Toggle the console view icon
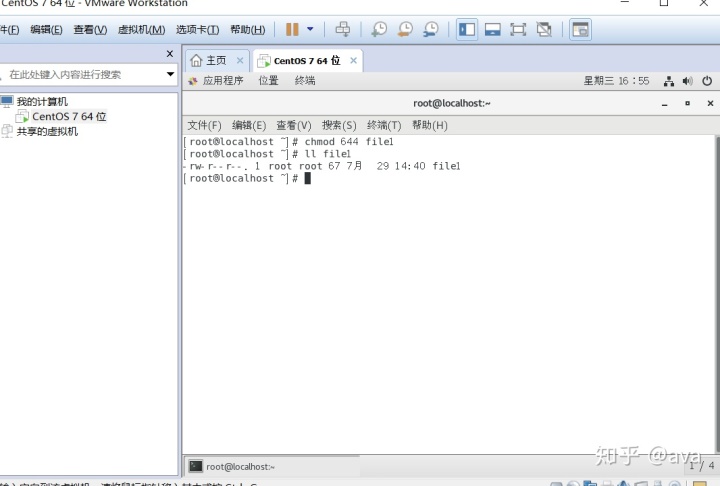Image resolution: width=720 pixels, height=486 pixels. (580, 29)
